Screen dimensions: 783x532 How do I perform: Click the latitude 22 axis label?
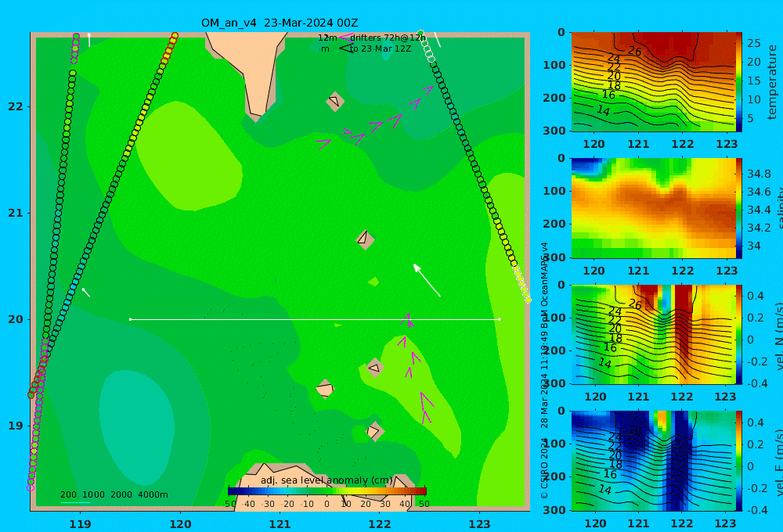[x=16, y=106]
